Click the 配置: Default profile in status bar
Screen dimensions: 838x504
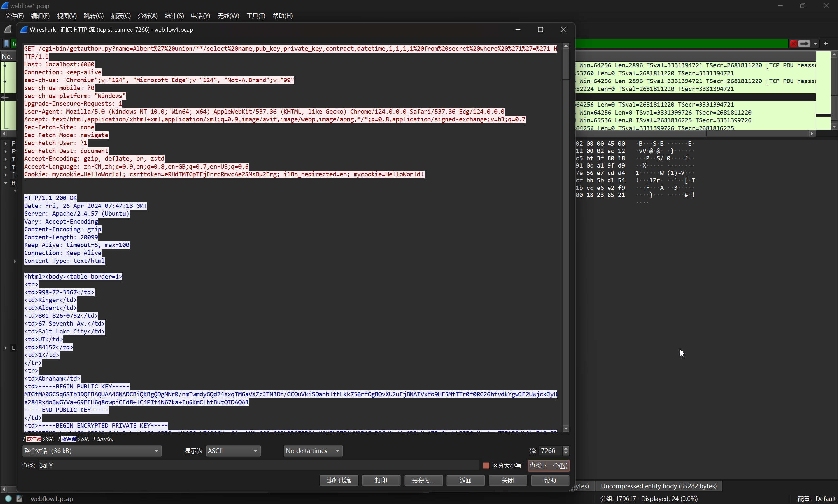pos(816,499)
